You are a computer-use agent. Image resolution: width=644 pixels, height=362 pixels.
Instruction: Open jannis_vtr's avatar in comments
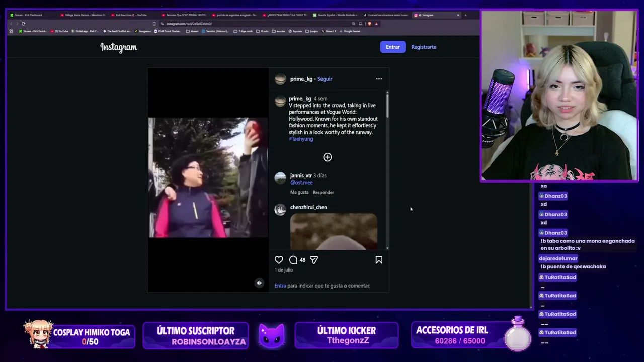coord(280,178)
